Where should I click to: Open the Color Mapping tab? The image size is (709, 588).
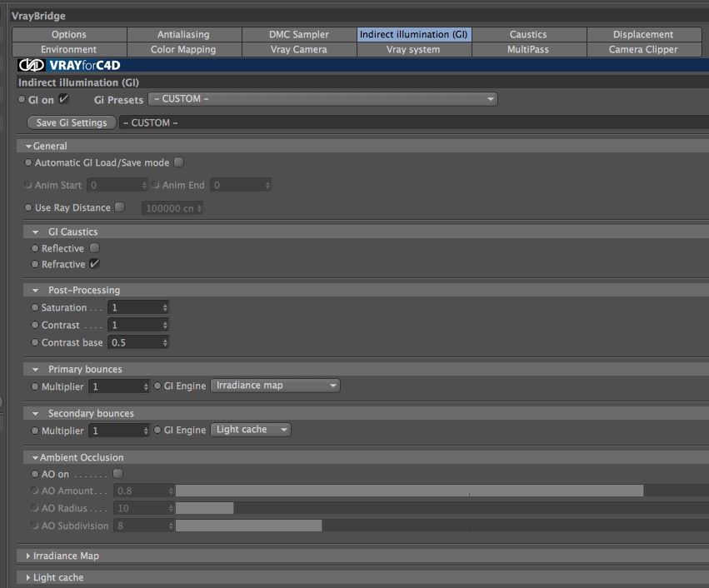184,49
